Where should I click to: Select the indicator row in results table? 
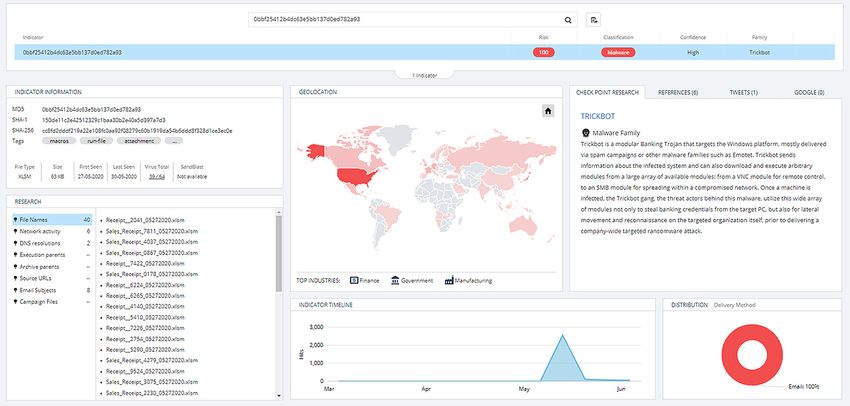[x=424, y=53]
